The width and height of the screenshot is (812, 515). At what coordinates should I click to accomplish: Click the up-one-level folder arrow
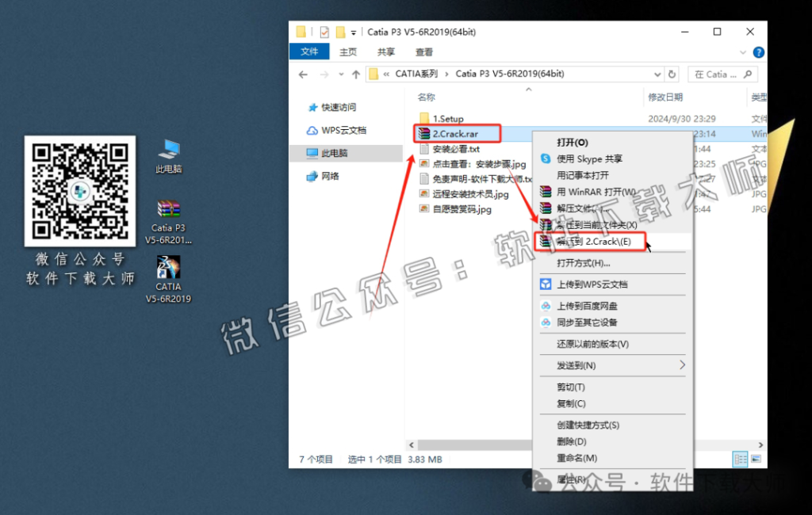tap(356, 74)
